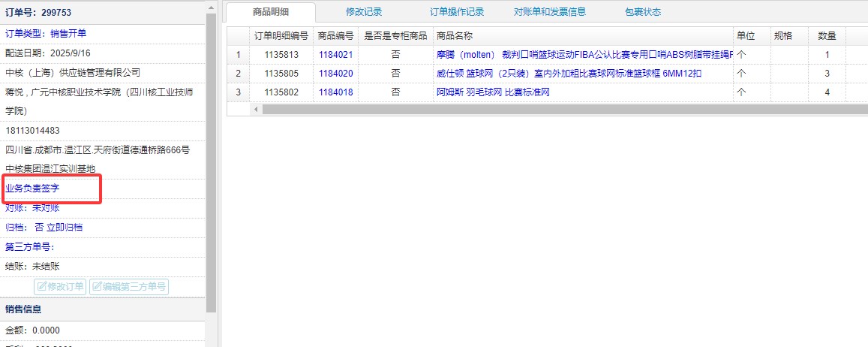This screenshot has width=868, height=347.
Task: Click the table's horizontal scrollbar left arrow
Action: point(256,110)
